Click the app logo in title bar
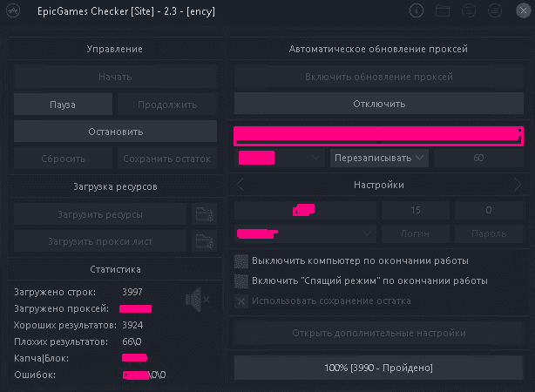 click(x=13, y=11)
